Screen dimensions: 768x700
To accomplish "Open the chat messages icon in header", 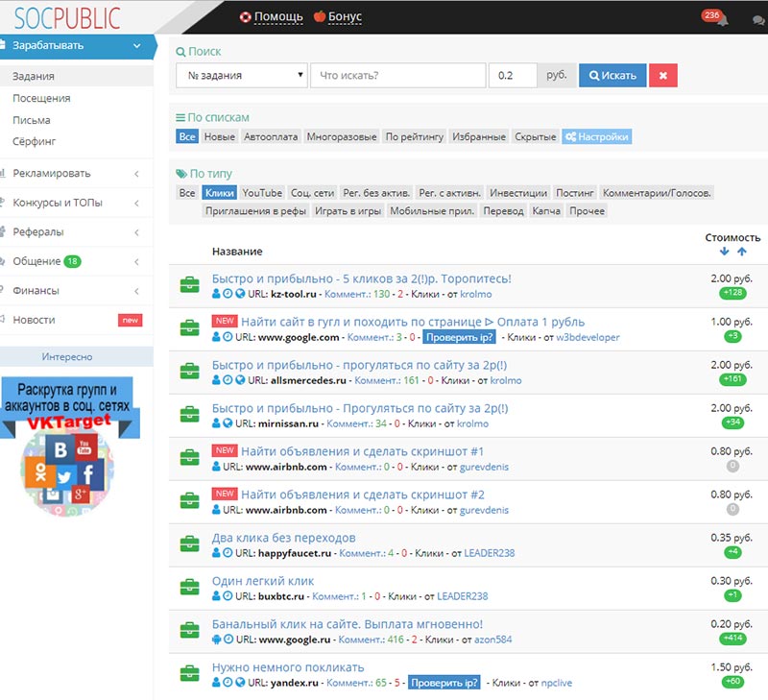I will pos(757,19).
